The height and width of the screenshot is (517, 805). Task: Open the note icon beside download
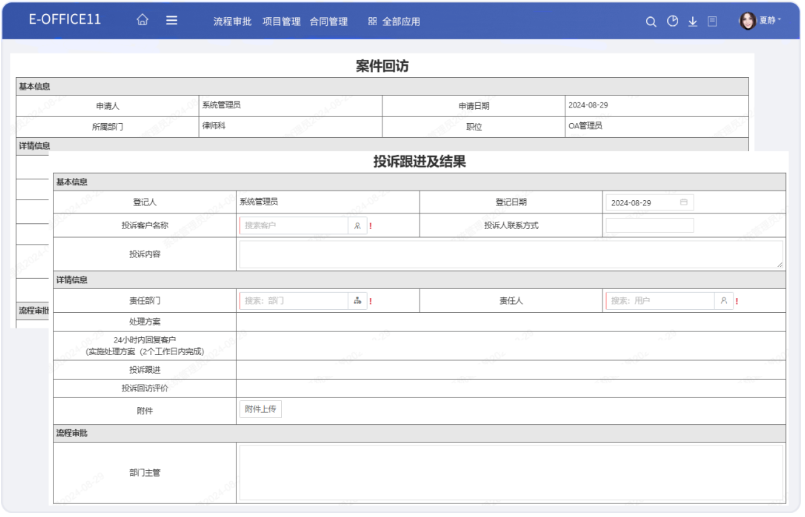pos(712,21)
